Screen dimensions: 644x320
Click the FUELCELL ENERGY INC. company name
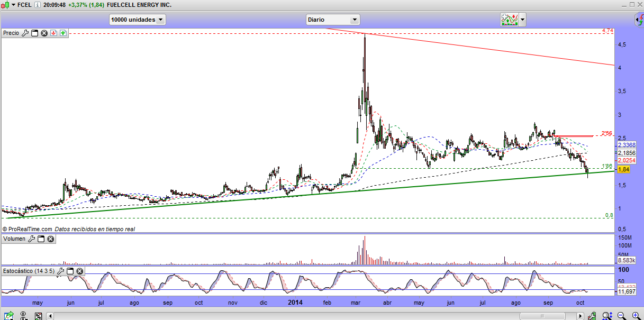click(x=139, y=5)
